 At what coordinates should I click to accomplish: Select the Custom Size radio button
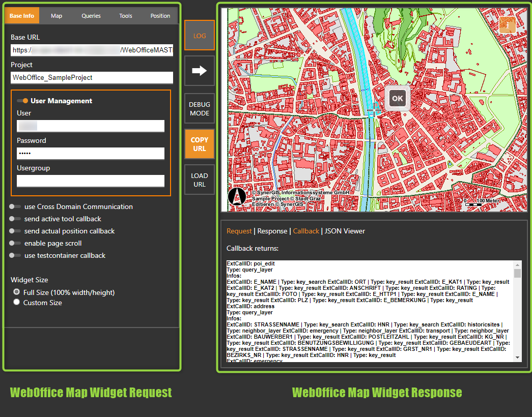[16, 301]
